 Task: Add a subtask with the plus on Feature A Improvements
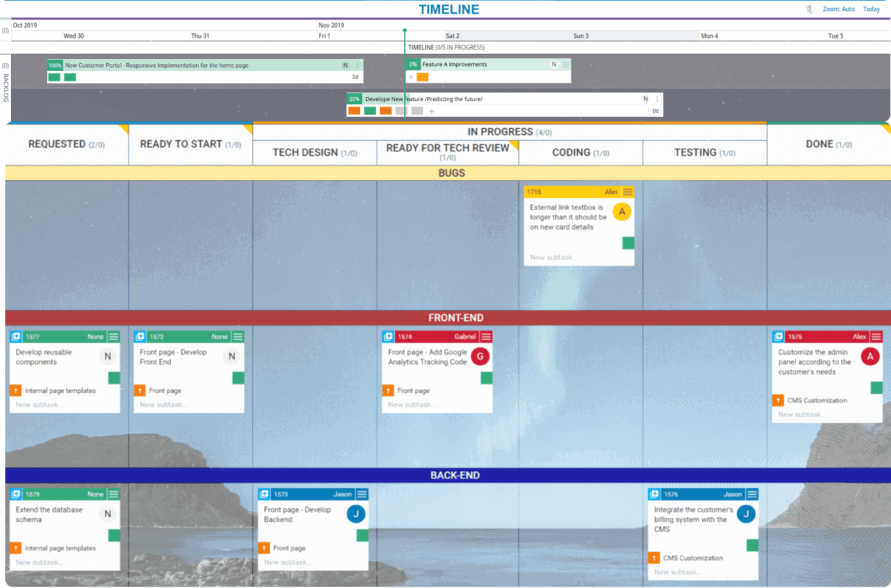coord(410,77)
